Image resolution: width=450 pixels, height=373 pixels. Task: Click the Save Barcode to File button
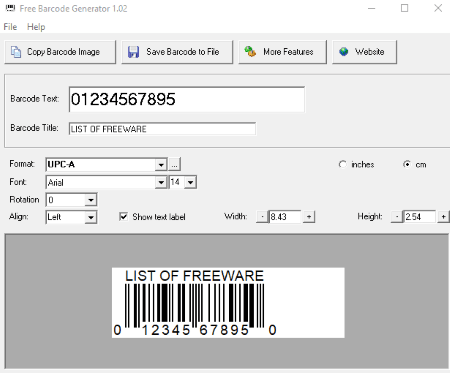pyautogui.click(x=177, y=52)
